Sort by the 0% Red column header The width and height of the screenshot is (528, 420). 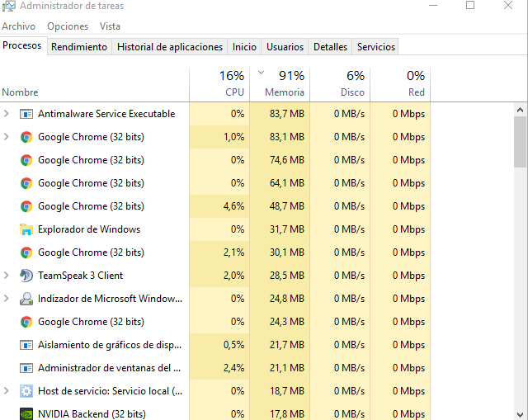coord(400,85)
